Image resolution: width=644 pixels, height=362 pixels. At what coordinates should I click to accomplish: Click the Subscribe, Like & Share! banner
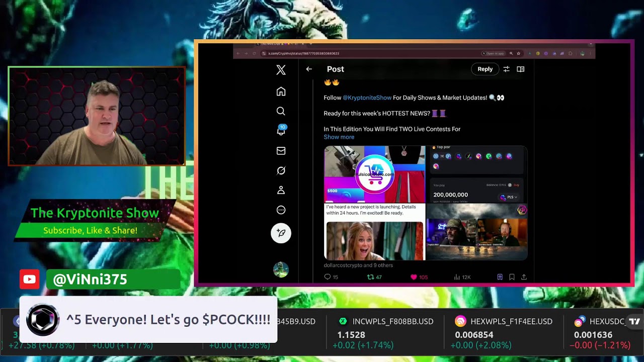pos(90,230)
